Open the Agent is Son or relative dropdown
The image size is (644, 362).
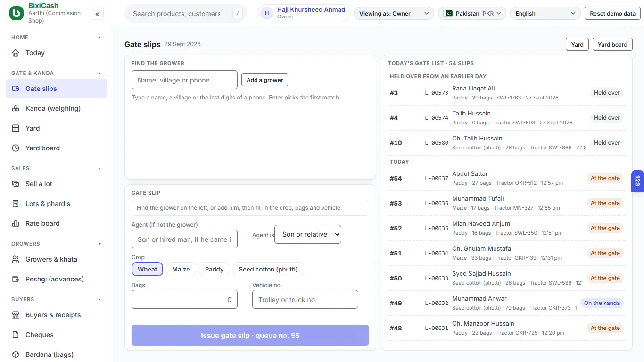tap(308, 234)
